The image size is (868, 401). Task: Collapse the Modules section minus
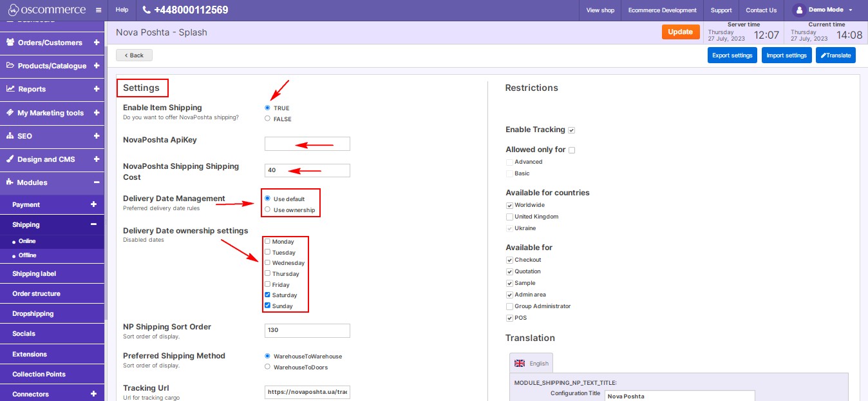(96, 182)
